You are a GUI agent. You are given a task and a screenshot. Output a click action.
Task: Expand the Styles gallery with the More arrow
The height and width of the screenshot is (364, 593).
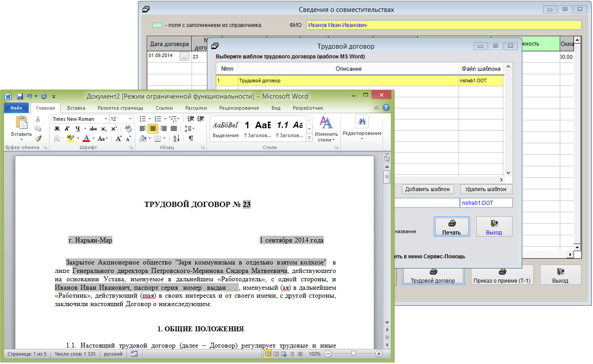pyautogui.click(x=309, y=138)
